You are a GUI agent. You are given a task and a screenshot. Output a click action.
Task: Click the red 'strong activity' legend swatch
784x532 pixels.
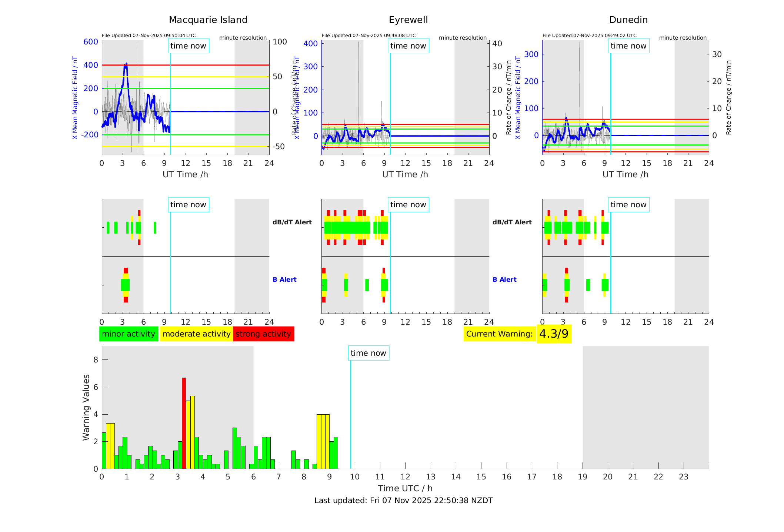[263, 334]
